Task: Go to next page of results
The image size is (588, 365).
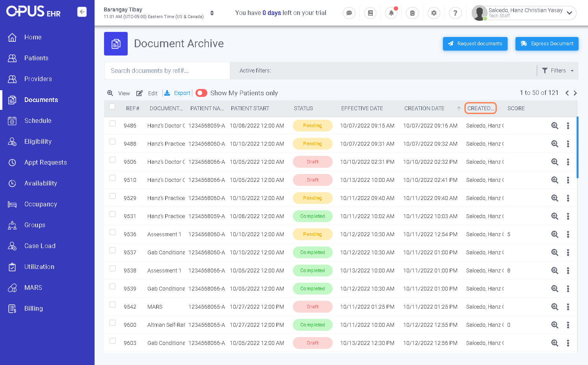Action: [575, 93]
